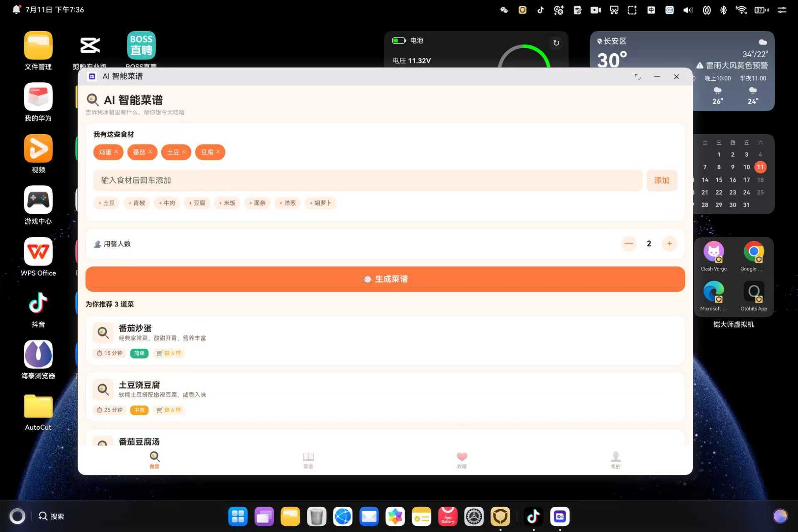Open Clash Verge in the folder
Viewport: 798px width, 532px height.
point(714,256)
